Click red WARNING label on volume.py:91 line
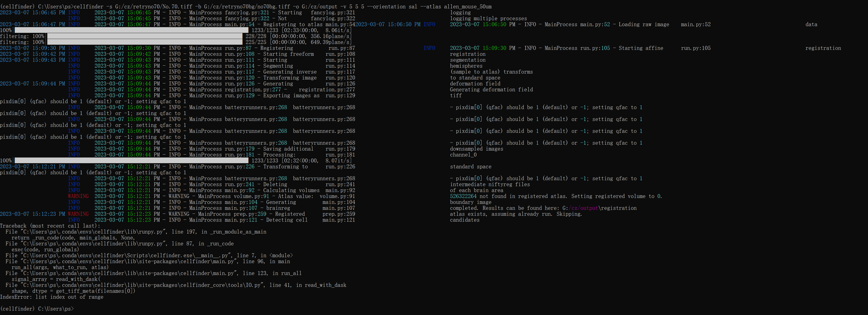The height and width of the screenshot is (315, 868). (x=78, y=196)
